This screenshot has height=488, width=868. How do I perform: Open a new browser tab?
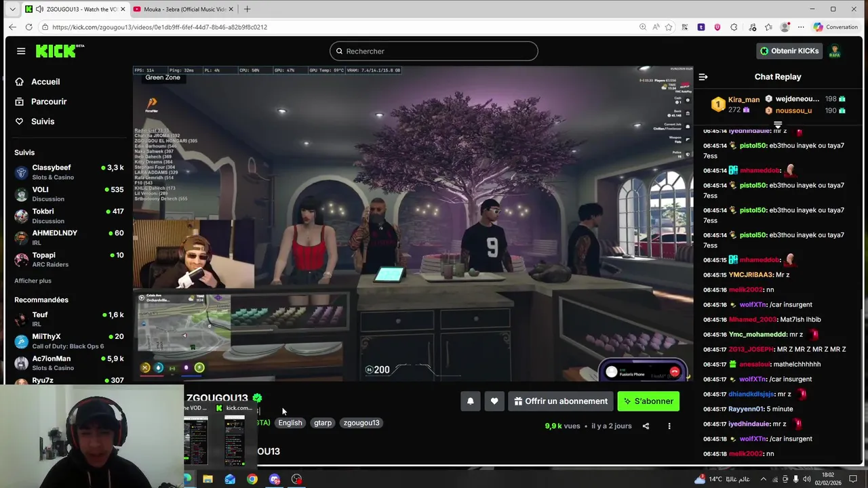247,9
